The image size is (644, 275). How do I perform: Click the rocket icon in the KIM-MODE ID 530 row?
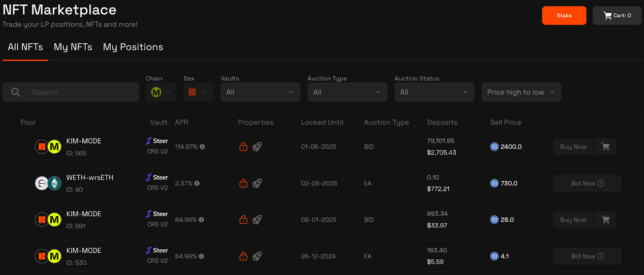[257, 256]
